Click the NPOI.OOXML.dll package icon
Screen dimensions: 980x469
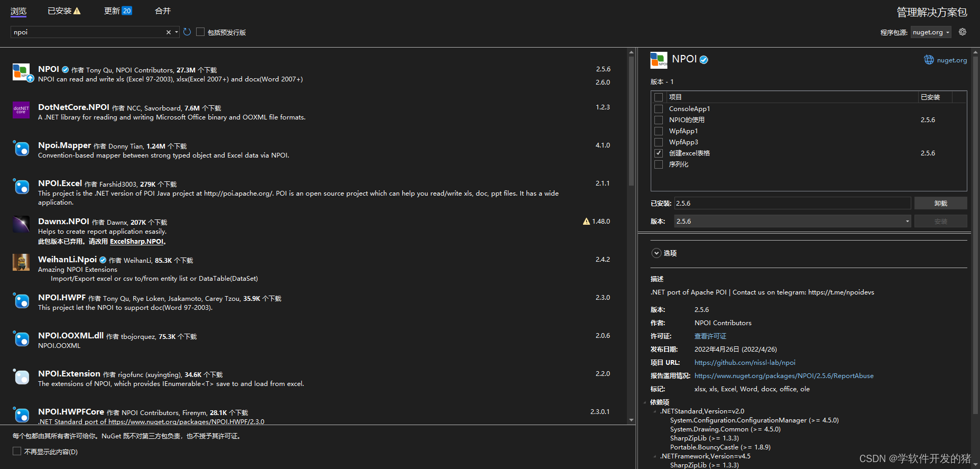coord(21,338)
